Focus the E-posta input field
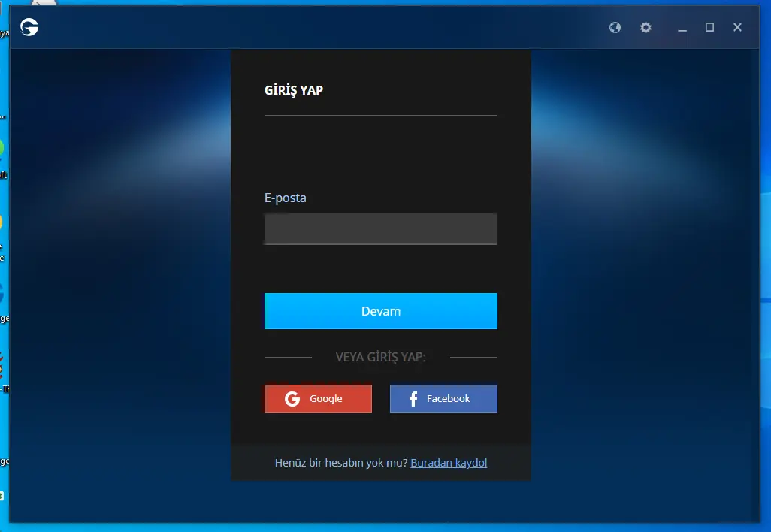 click(380, 229)
